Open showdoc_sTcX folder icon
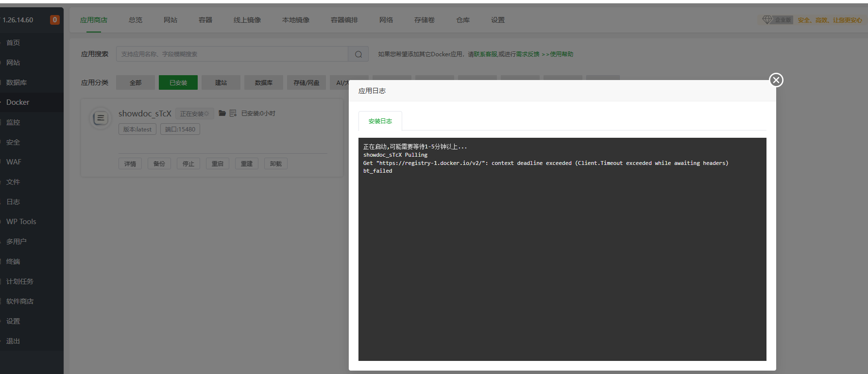The width and height of the screenshot is (868, 374). coord(222,113)
